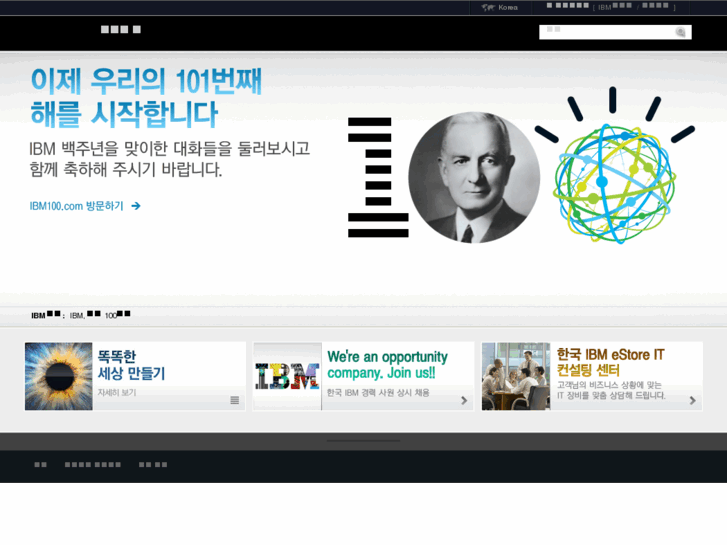Click the chevron arrow on the Join us card

[464, 400]
